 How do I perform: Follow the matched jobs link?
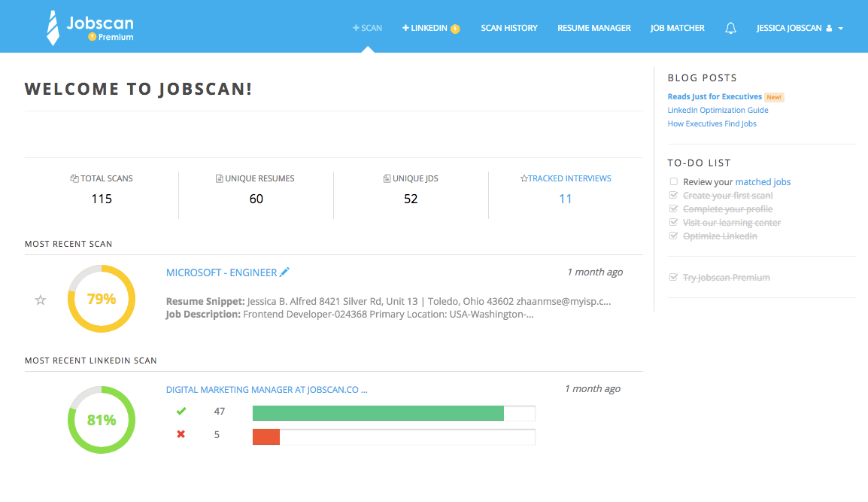(763, 181)
